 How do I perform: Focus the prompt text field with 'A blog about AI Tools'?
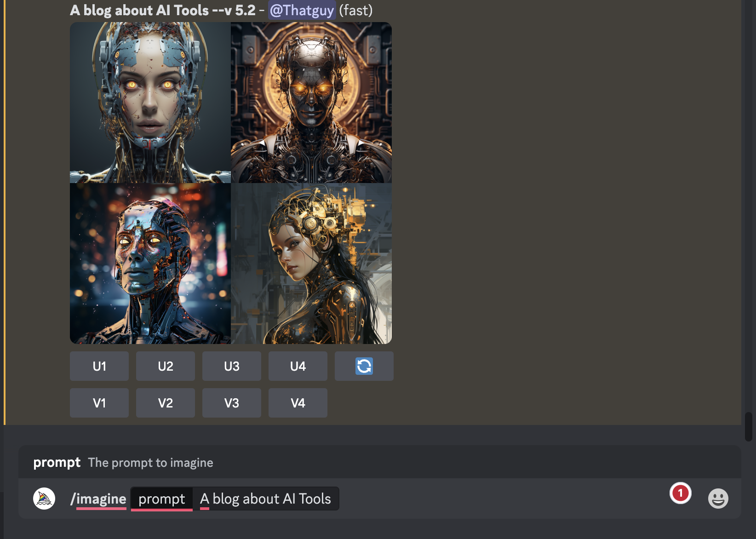[266, 499]
